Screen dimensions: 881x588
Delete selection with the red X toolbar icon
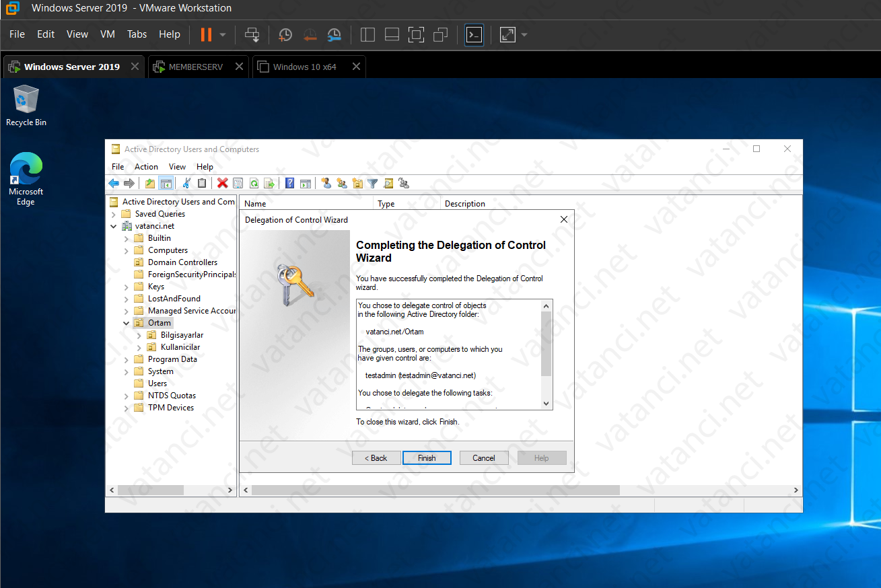(223, 183)
